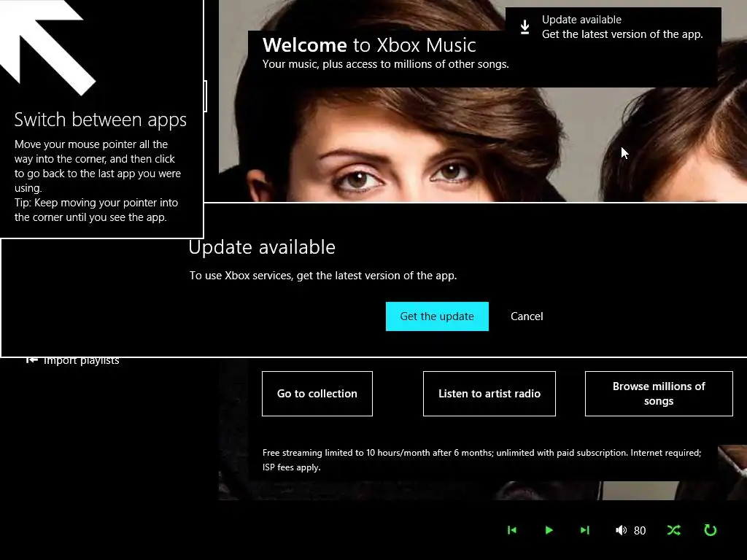Play the current track
The height and width of the screenshot is (560, 747).
tap(549, 530)
